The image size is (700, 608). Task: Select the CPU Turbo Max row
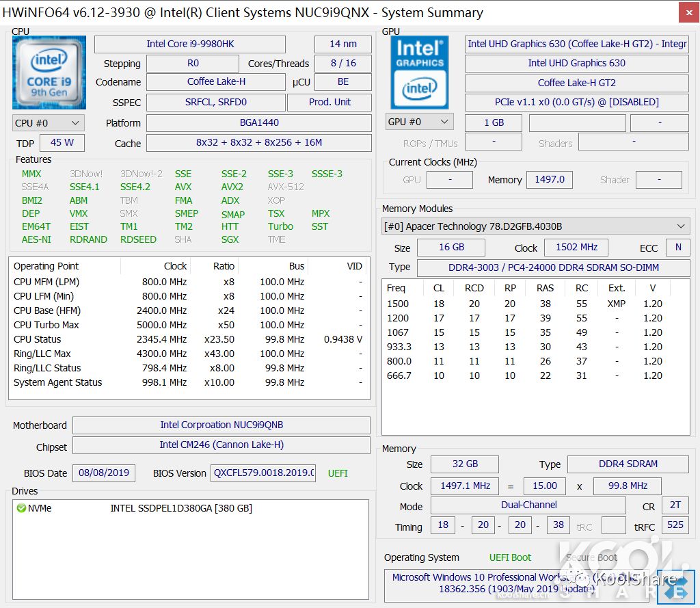(x=189, y=326)
